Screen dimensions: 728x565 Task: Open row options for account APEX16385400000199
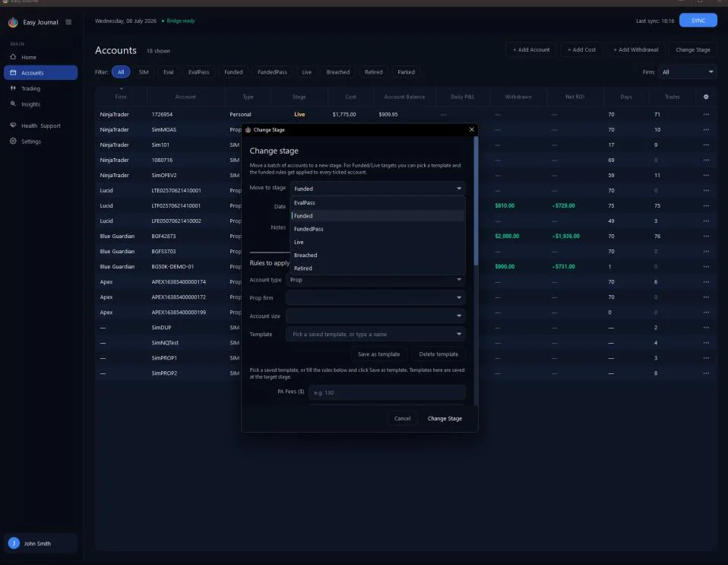(x=706, y=313)
